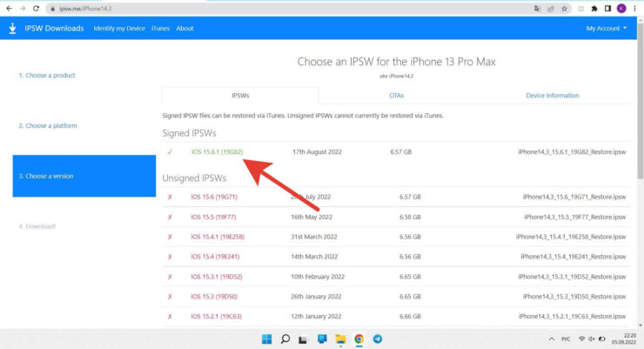644x349 pixels.
Task: Open File Explorer from the taskbar
Action: [340, 339]
